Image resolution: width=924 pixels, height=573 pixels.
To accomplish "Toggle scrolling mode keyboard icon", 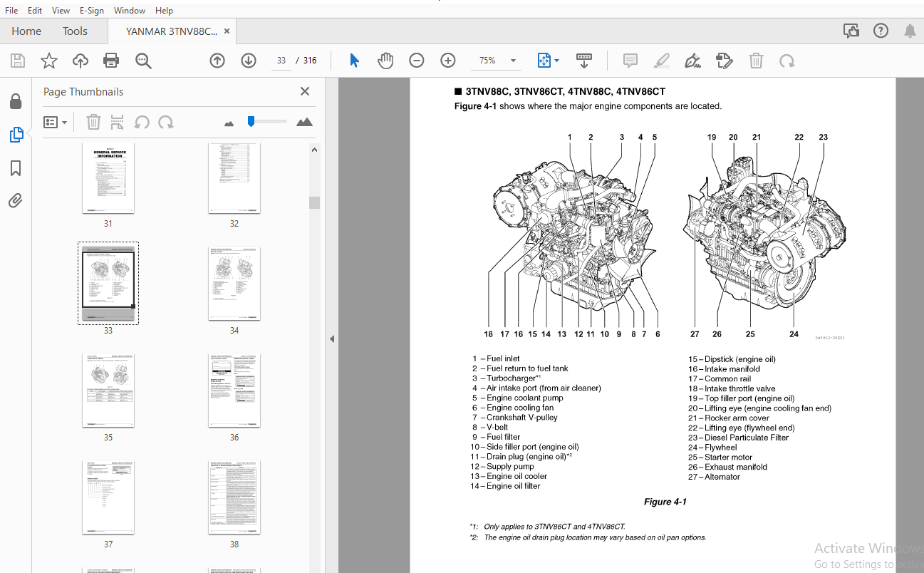I will [584, 61].
